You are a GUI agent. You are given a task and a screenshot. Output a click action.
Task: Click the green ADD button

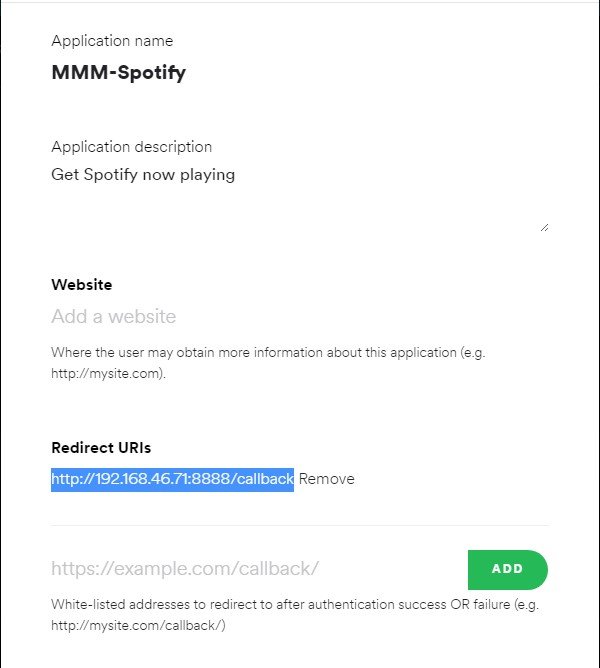coord(507,569)
